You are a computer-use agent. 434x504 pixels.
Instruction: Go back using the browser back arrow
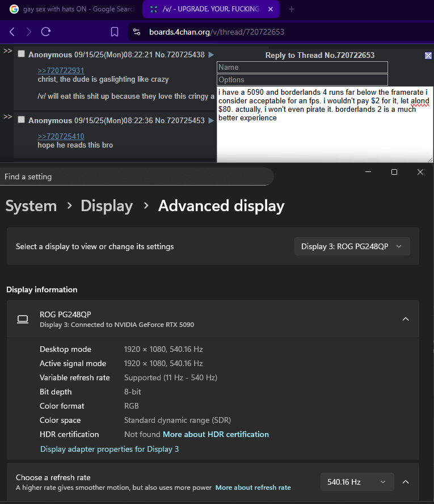pos(12,32)
